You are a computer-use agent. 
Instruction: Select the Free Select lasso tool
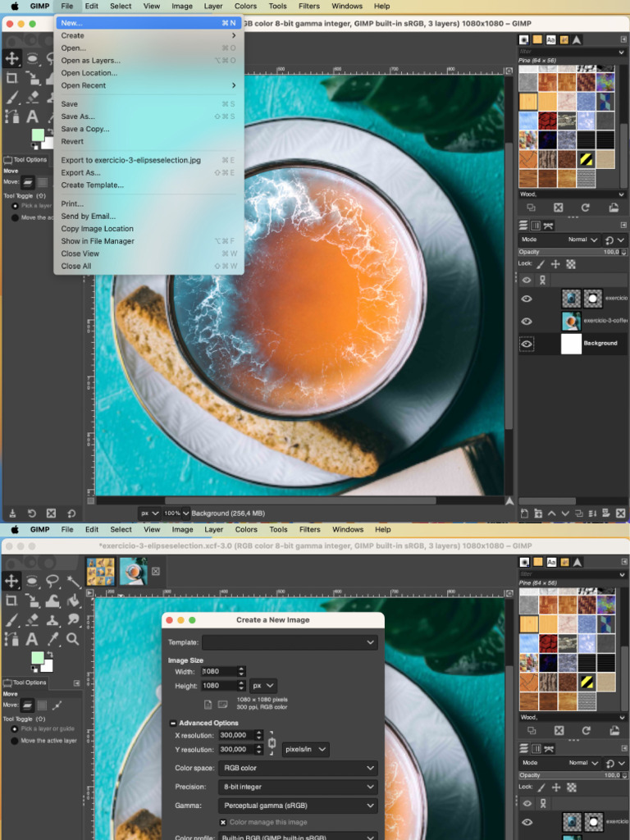coord(52,582)
